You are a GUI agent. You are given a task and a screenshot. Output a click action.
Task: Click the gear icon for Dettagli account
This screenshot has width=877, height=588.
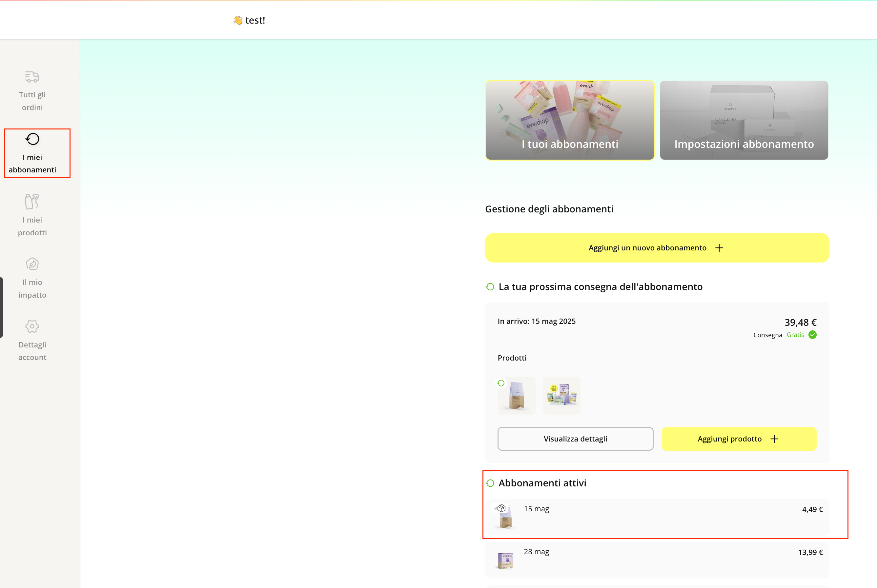point(32,326)
